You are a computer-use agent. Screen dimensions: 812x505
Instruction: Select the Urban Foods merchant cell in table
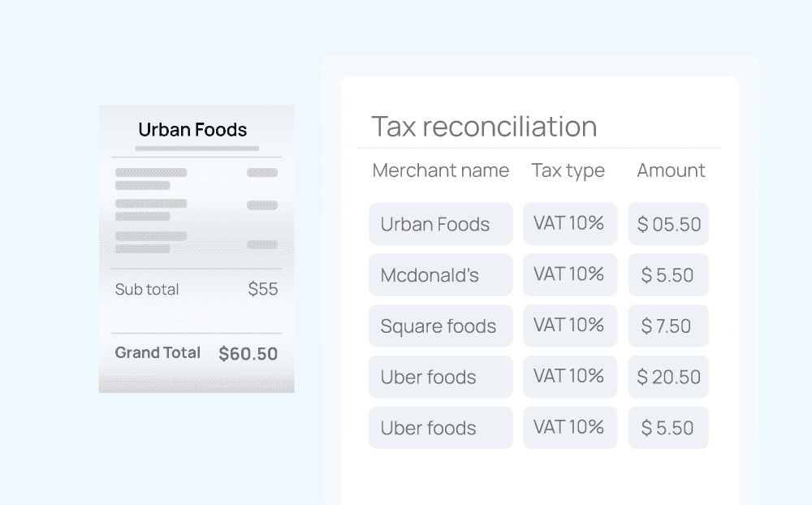440,224
